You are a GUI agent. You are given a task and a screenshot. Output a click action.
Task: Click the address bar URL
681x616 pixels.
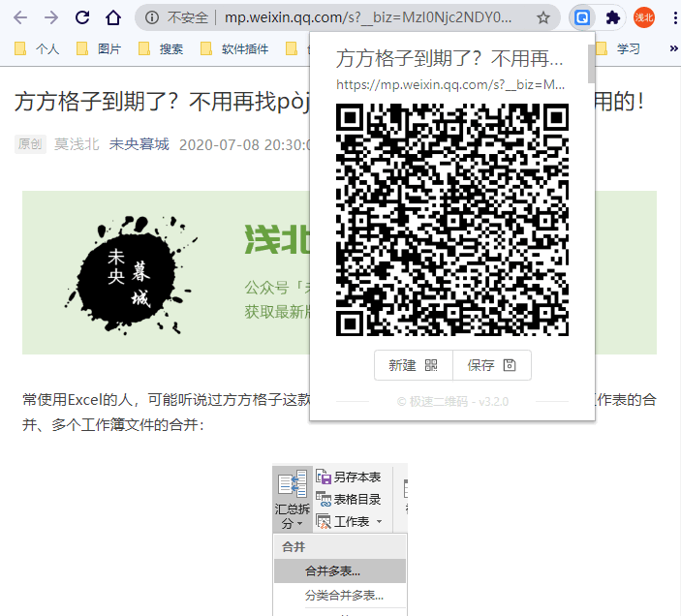pos(368,17)
